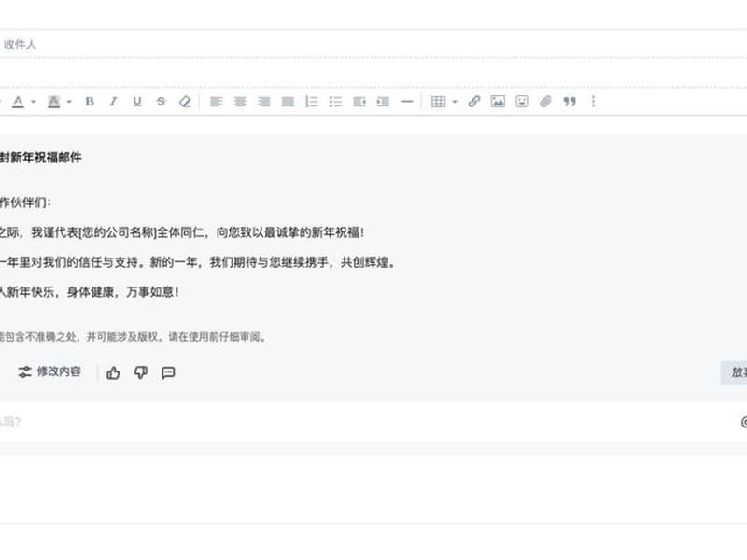This screenshot has height=560, width=747.
Task: Toggle underline formatting
Action: (137, 102)
